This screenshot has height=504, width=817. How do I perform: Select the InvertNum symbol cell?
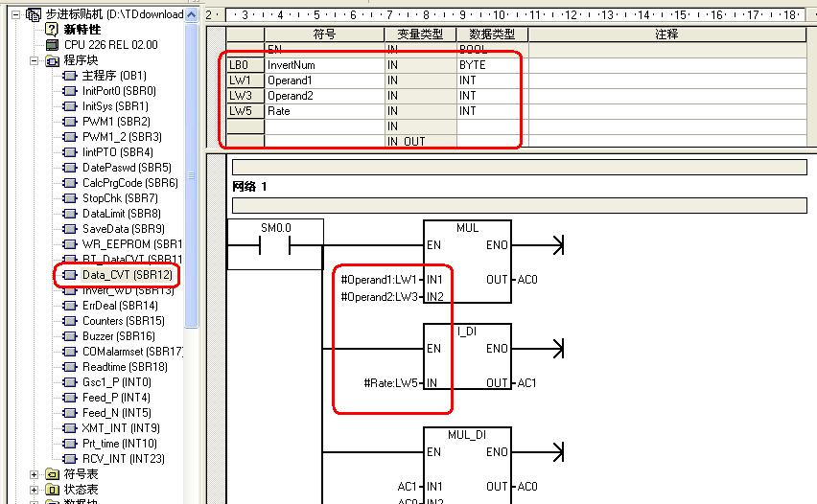click(x=324, y=65)
